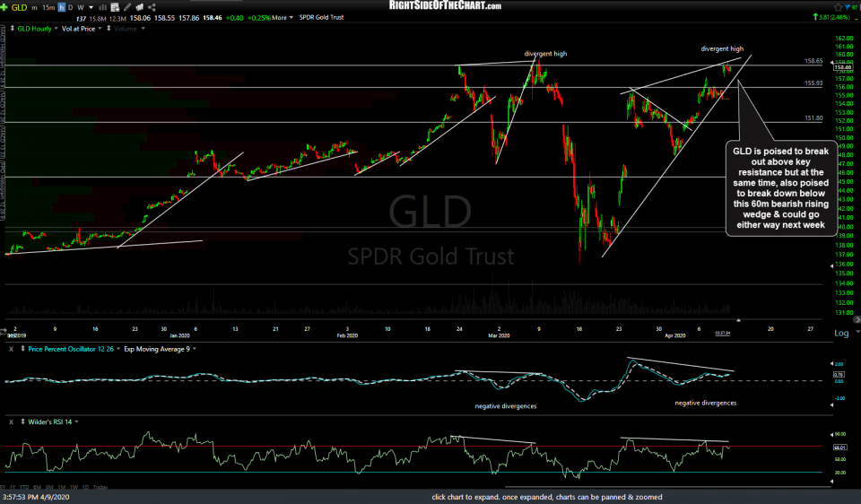Click reorder arrows beside Wilder's RSI
Viewport: 861px width, 504px height.
(22, 421)
